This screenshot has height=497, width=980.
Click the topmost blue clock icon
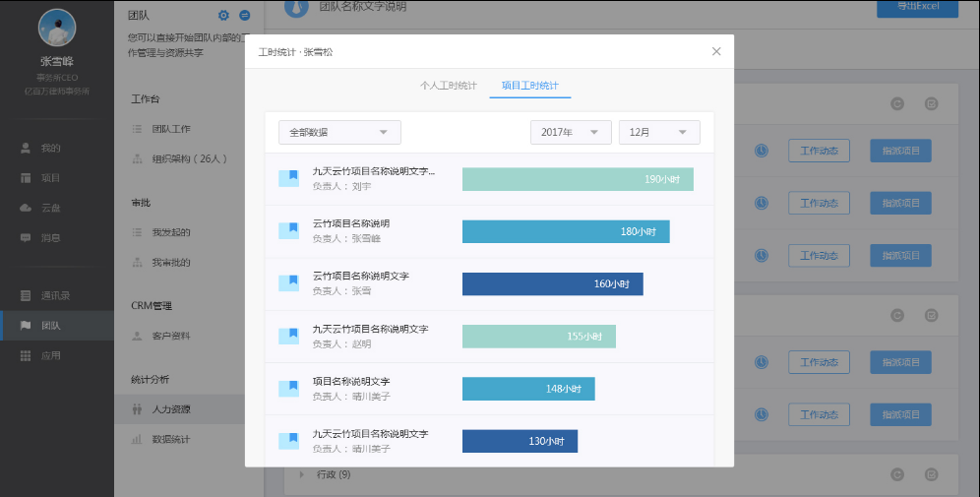coord(762,151)
